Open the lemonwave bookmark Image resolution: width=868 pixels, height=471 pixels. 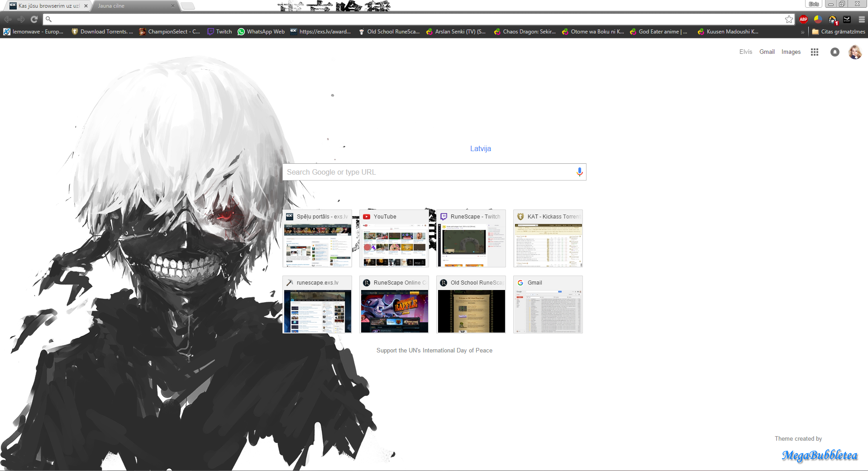(33, 32)
